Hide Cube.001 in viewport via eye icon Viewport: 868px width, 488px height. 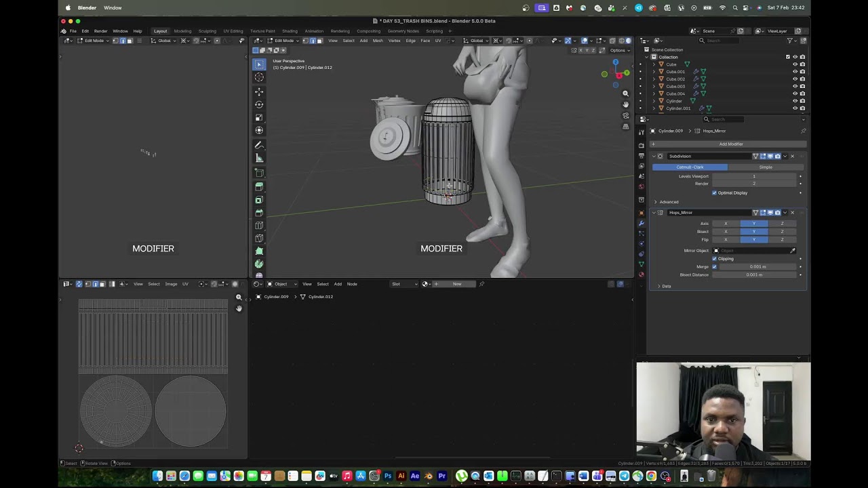coord(795,72)
